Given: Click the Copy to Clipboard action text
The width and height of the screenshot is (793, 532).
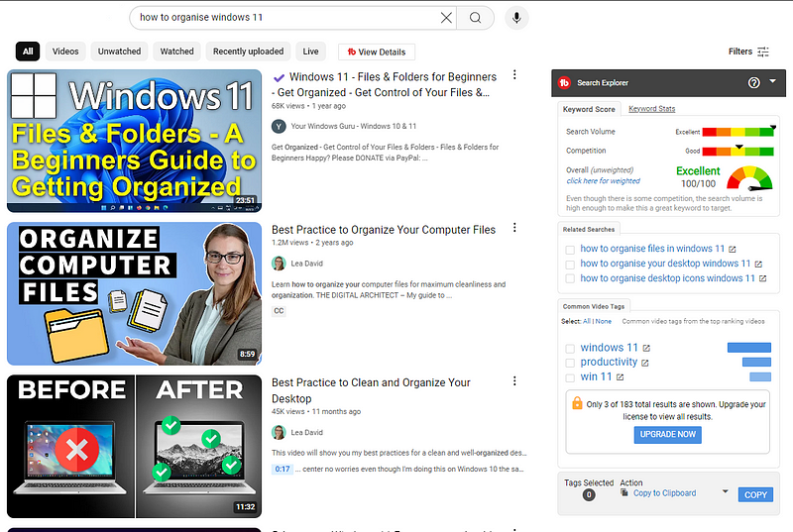Looking at the screenshot, I should pyautogui.click(x=664, y=493).
